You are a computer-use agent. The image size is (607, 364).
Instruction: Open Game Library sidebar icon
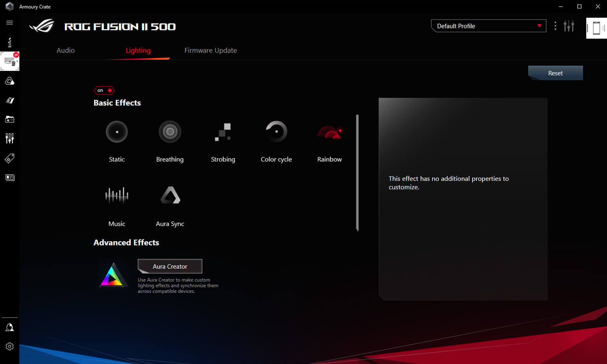click(x=10, y=119)
